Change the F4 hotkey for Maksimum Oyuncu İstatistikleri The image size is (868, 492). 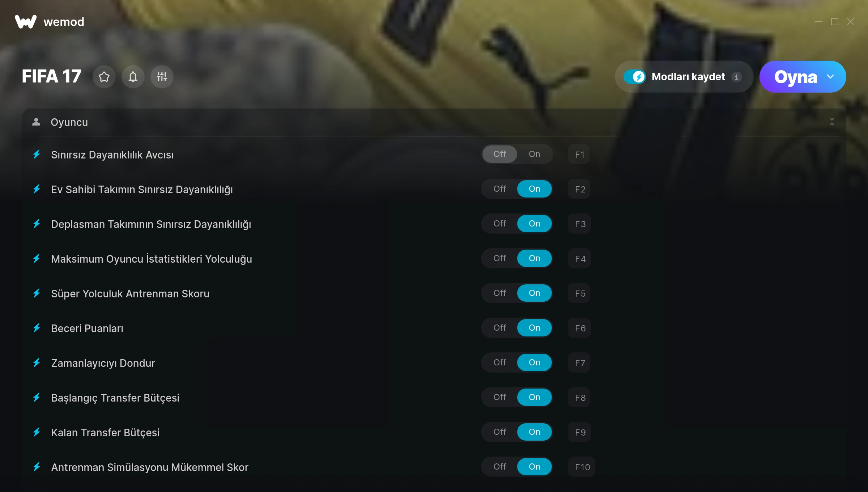(580, 259)
